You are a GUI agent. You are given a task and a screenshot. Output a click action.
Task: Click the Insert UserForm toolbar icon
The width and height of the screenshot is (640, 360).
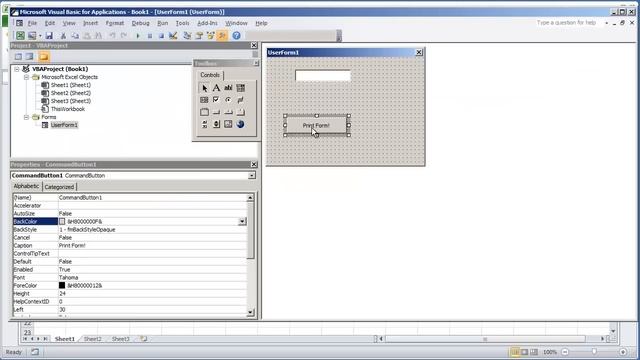click(x=31, y=36)
